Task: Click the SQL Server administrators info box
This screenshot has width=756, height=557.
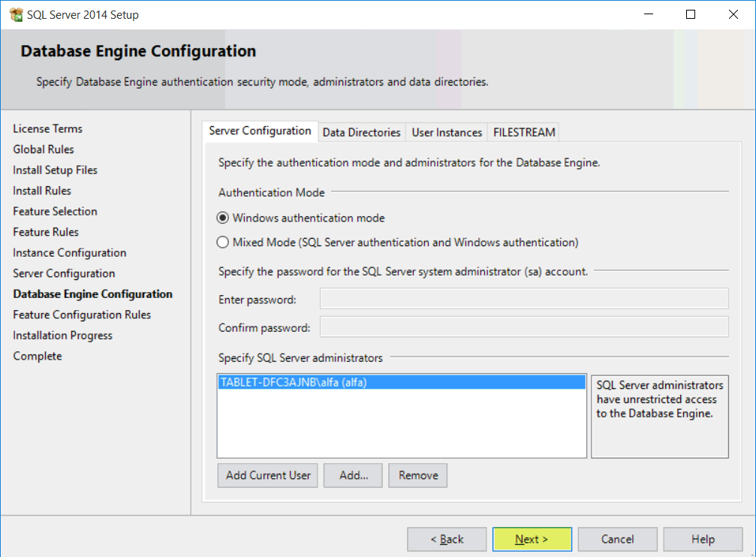Action: (x=660, y=417)
